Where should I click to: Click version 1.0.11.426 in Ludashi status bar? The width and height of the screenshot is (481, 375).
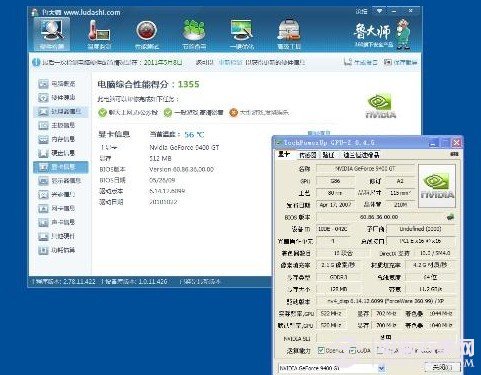(152, 281)
